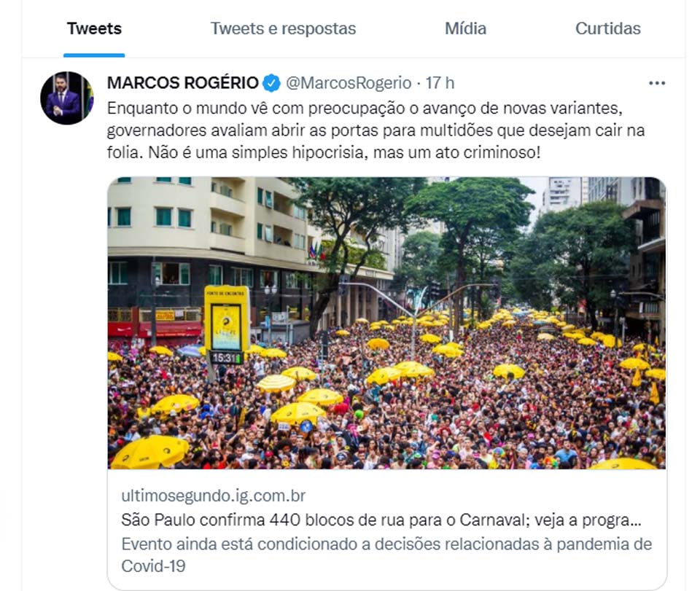
Task: Click the Covid-19 article description text
Action: 386,555
